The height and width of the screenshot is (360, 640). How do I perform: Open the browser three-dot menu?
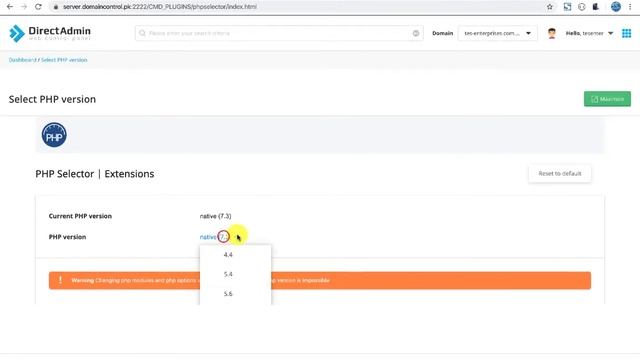tap(630, 7)
